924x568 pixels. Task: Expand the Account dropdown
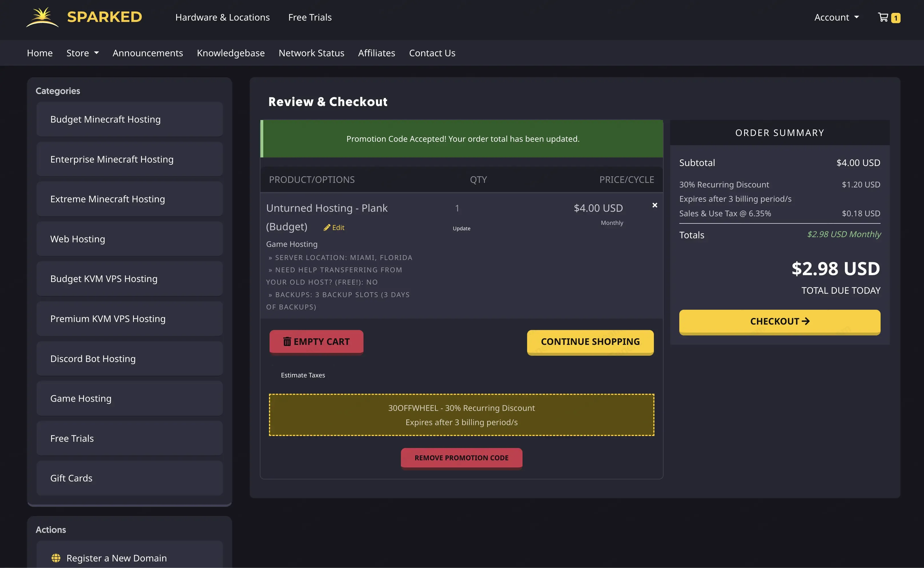click(x=837, y=17)
